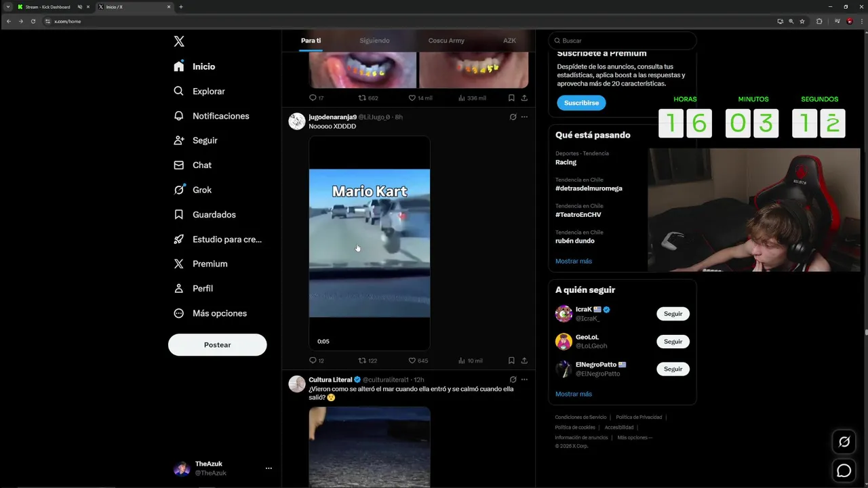The width and height of the screenshot is (868, 488).
Task: Open more options on jugodenaranja9 post
Action: 524,117
